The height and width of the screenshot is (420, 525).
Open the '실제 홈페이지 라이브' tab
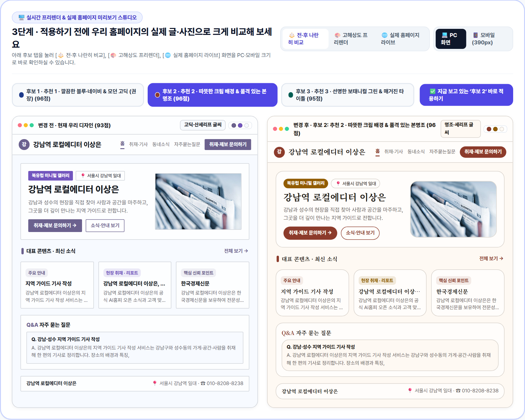[401, 39]
